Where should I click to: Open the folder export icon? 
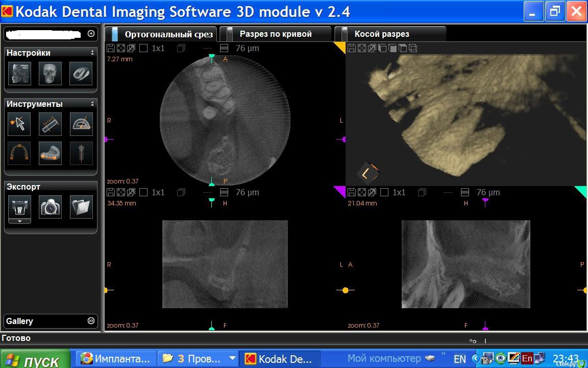tap(81, 207)
